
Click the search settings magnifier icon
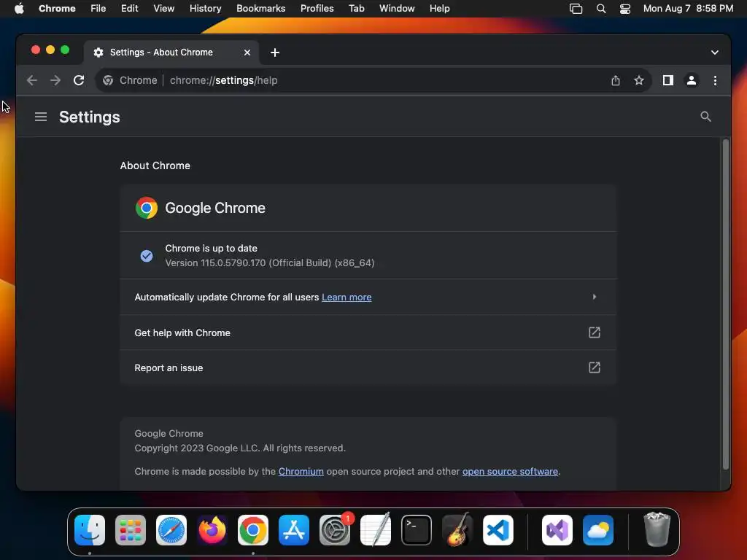click(705, 117)
